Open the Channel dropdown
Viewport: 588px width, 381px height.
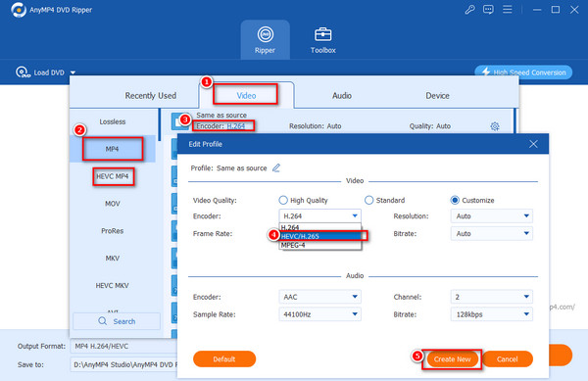click(491, 297)
